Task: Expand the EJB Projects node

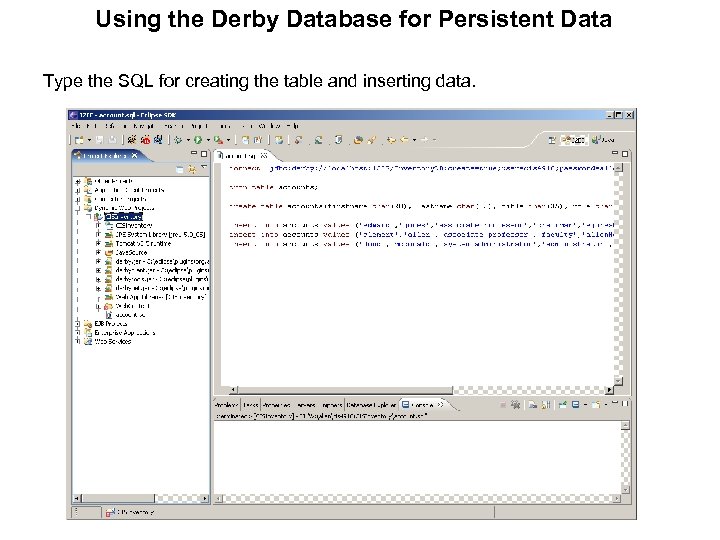Action: pos(78,324)
